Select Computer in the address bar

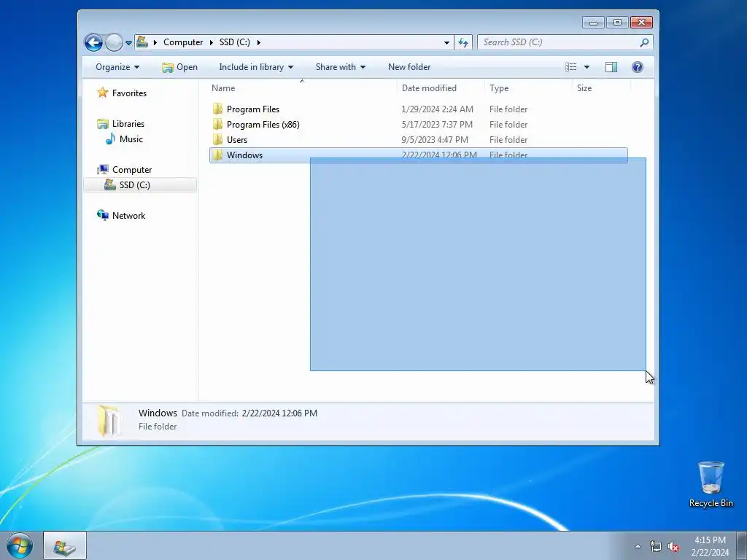[183, 42]
